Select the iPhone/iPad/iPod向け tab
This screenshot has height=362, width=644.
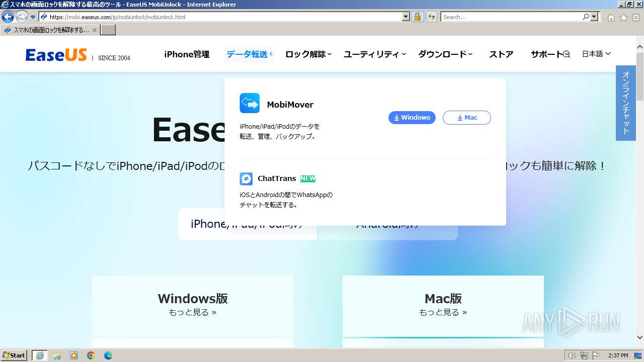click(248, 224)
